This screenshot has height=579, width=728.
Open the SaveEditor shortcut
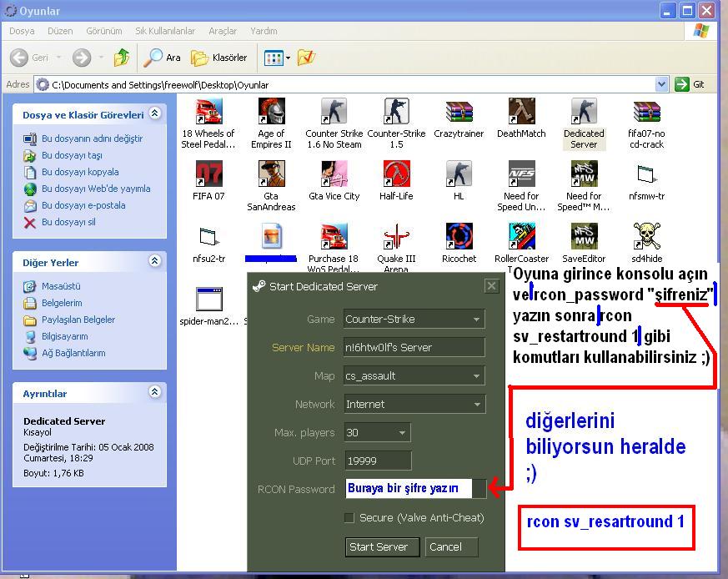coord(584,243)
